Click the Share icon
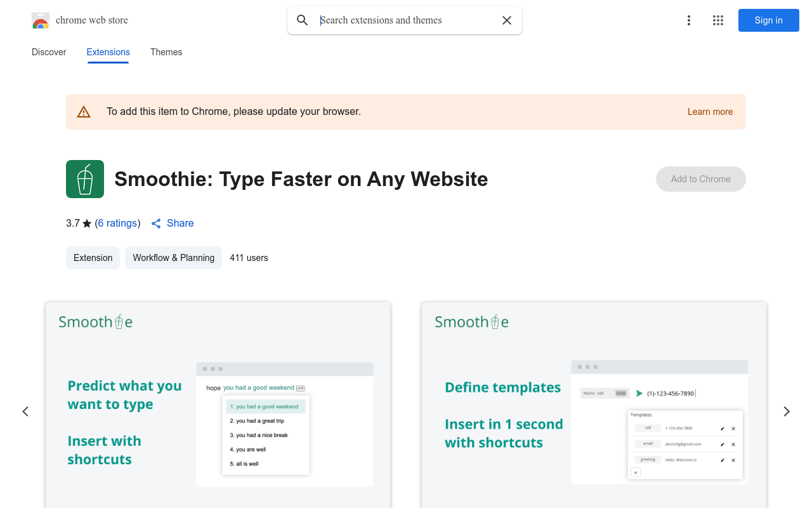The width and height of the screenshot is (812, 508). tap(156, 224)
